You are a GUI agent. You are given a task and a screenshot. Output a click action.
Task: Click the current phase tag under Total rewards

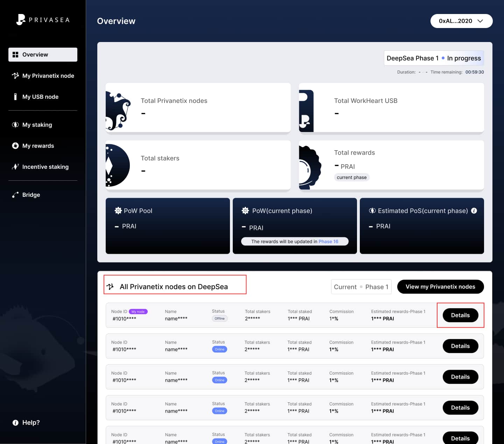pyautogui.click(x=351, y=178)
